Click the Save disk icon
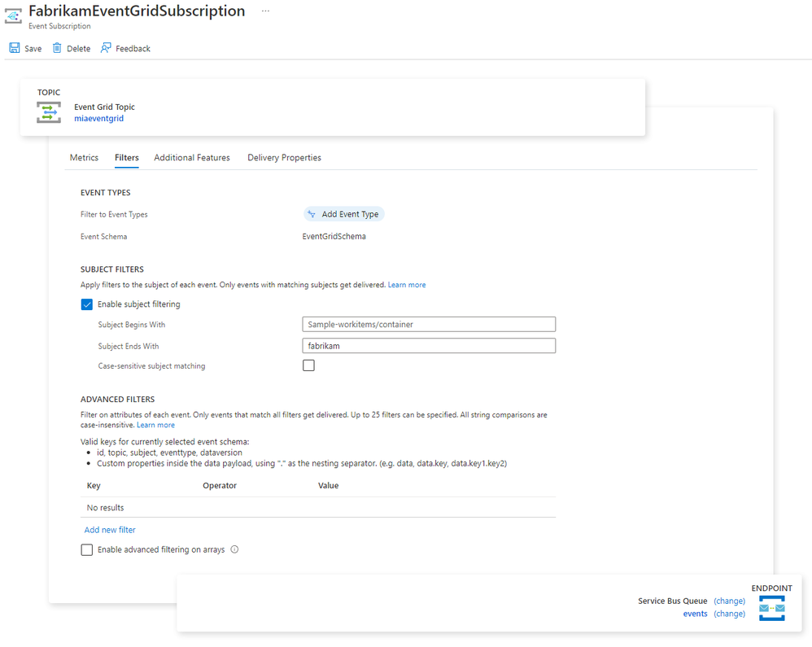The width and height of the screenshot is (812, 647). 15,48
